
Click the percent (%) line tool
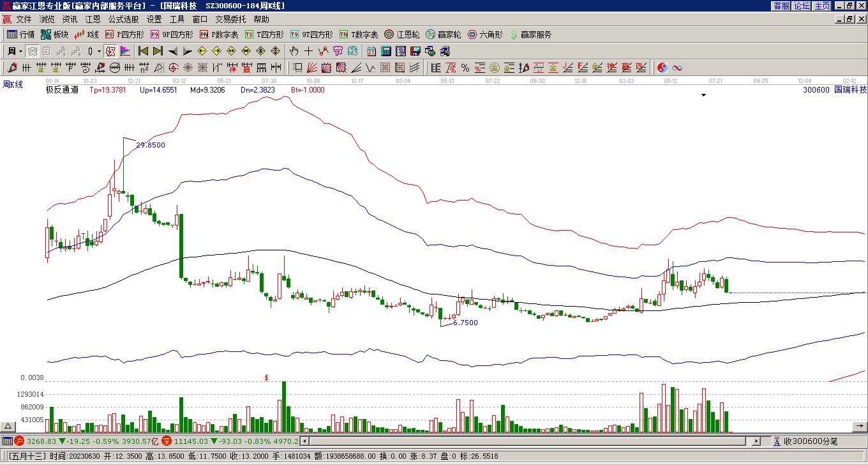tap(465, 68)
